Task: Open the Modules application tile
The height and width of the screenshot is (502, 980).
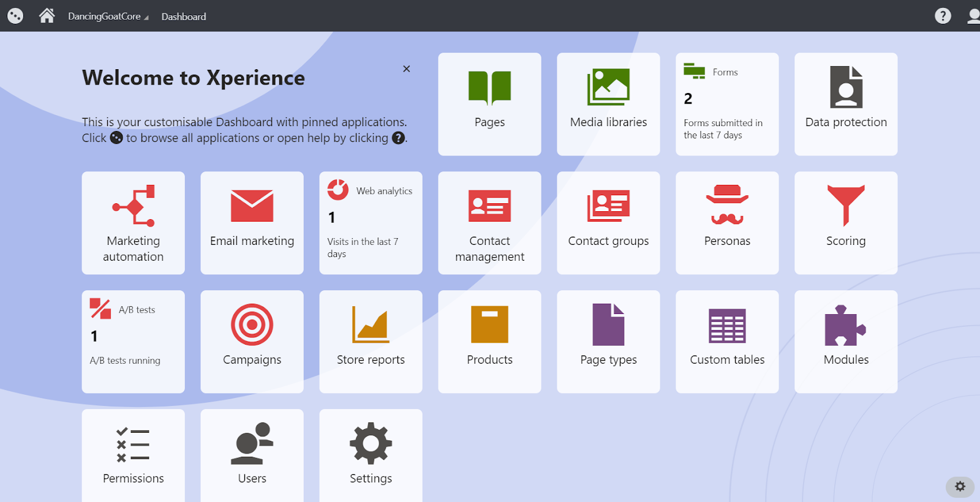Action: point(846,342)
